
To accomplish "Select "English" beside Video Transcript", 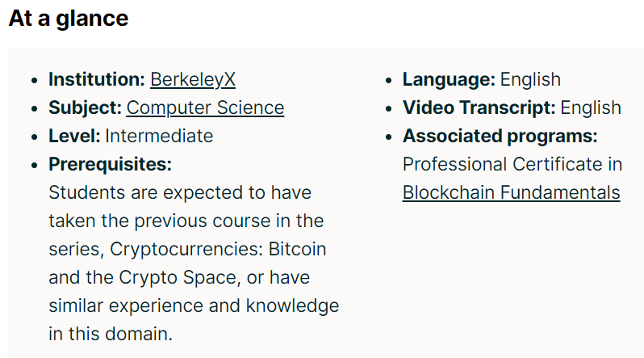I will pos(591,107).
